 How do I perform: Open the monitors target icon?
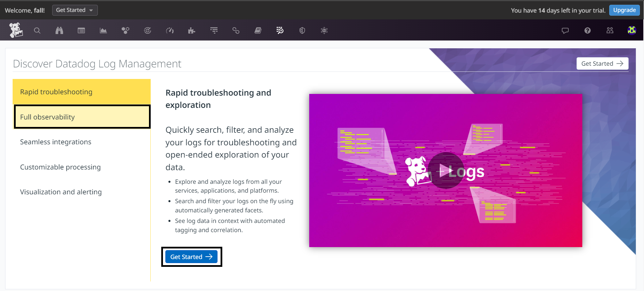148,31
